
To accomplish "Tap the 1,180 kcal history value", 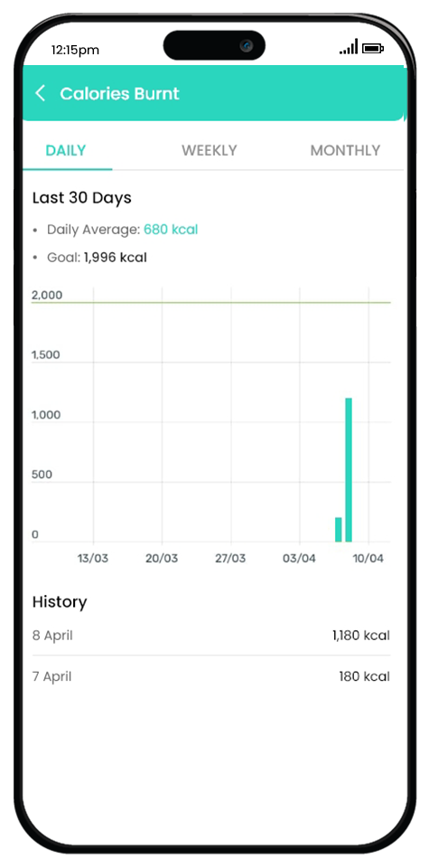I will click(361, 636).
